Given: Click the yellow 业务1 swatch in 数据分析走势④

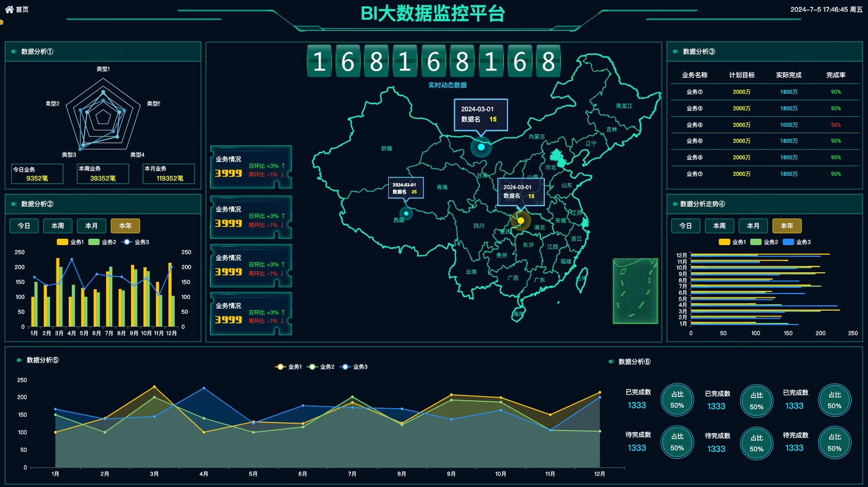Looking at the screenshot, I should (724, 242).
